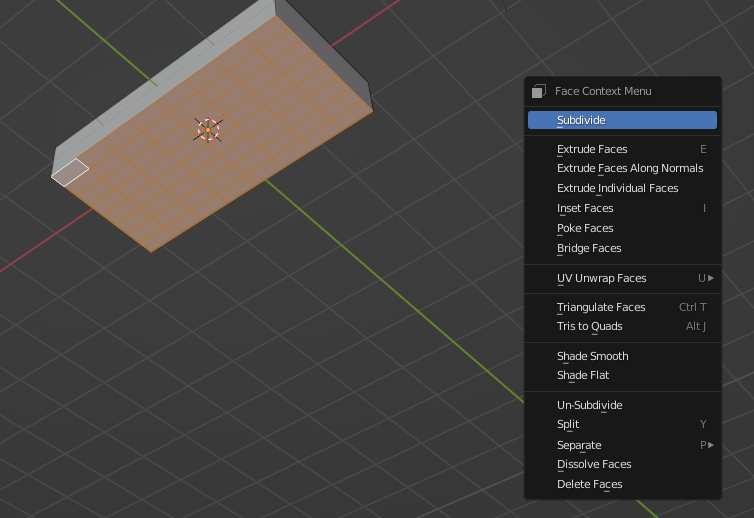Click the 3D cursor on the mesh
754x518 pixels.
[208, 130]
